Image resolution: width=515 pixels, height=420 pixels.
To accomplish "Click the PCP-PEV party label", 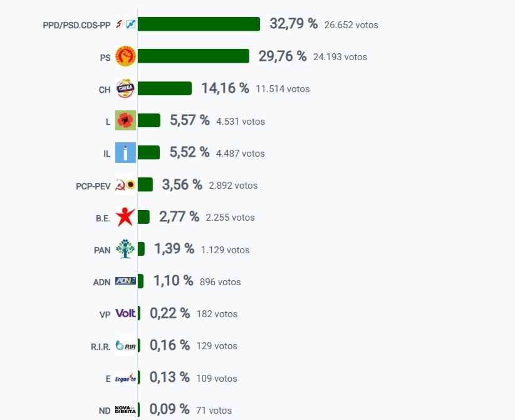I will click(x=93, y=186).
